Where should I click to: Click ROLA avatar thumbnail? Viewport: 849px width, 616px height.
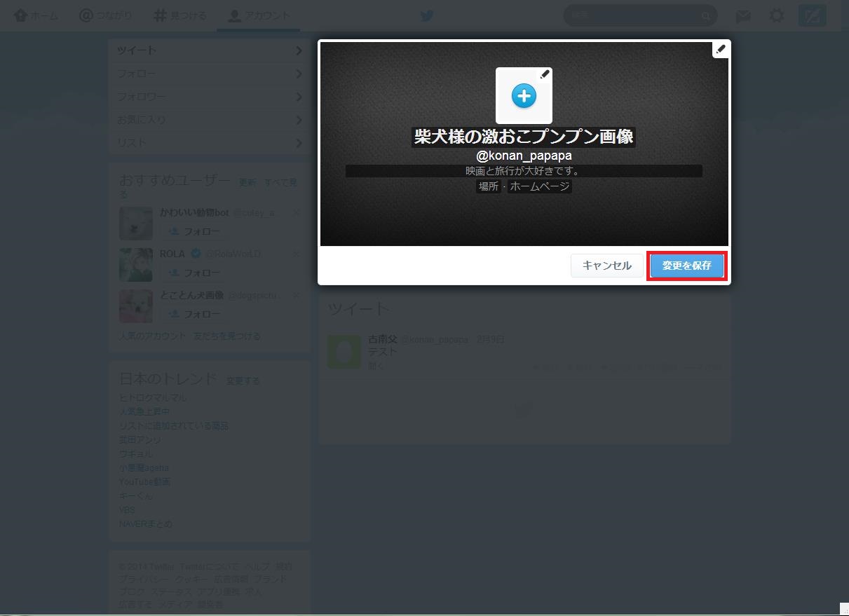[136, 265]
